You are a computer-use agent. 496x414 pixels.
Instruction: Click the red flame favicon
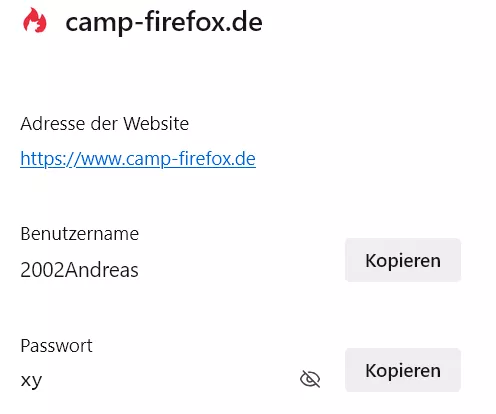pos(35,21)
